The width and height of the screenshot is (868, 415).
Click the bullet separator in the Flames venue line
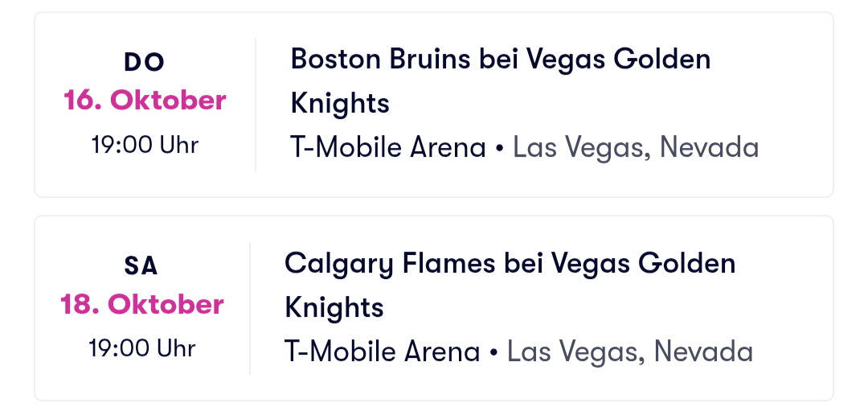pos(493,353)
